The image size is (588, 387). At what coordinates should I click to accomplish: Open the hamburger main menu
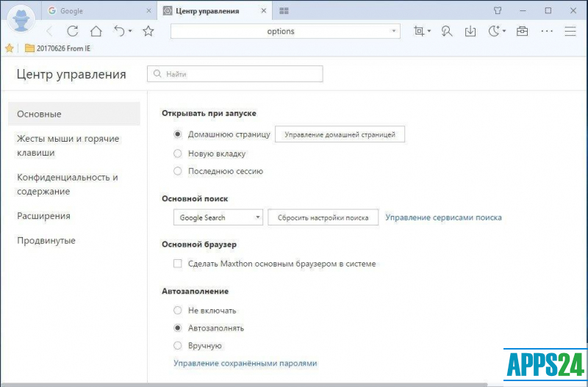pyautogui.click(x=570, y=31)
